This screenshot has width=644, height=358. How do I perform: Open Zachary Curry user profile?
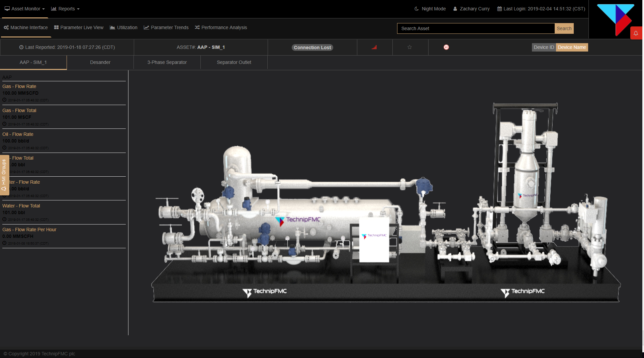pos(471,9)
